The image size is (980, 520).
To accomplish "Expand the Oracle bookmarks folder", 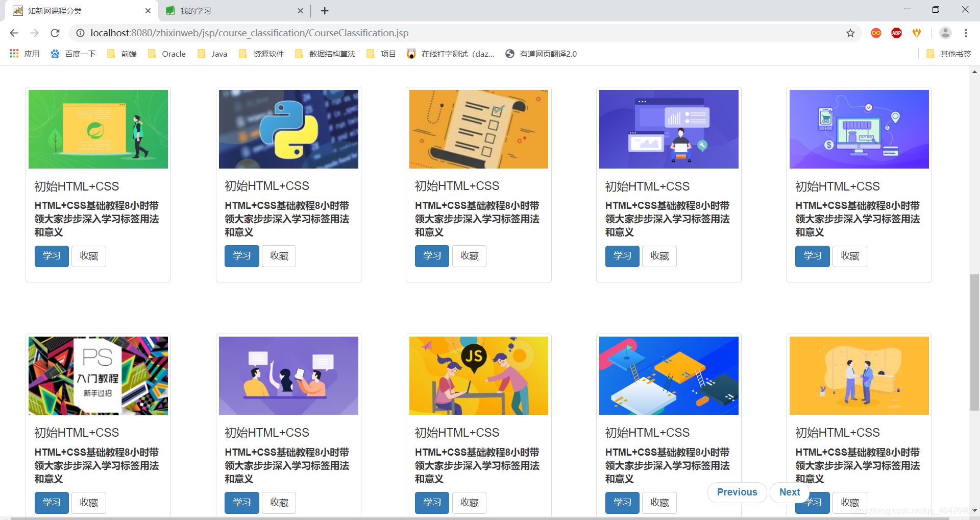I will point(166,53).
